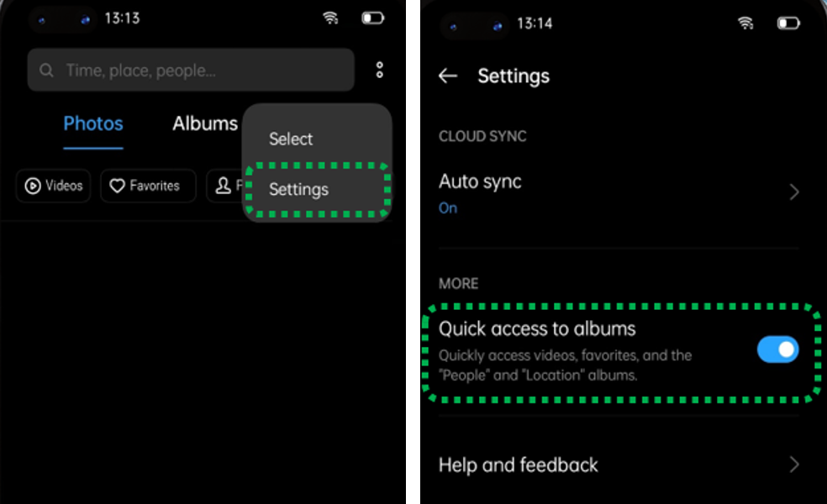Disable the Quick access to albums switch
The image size is (827, 504).
coord(778,349)
